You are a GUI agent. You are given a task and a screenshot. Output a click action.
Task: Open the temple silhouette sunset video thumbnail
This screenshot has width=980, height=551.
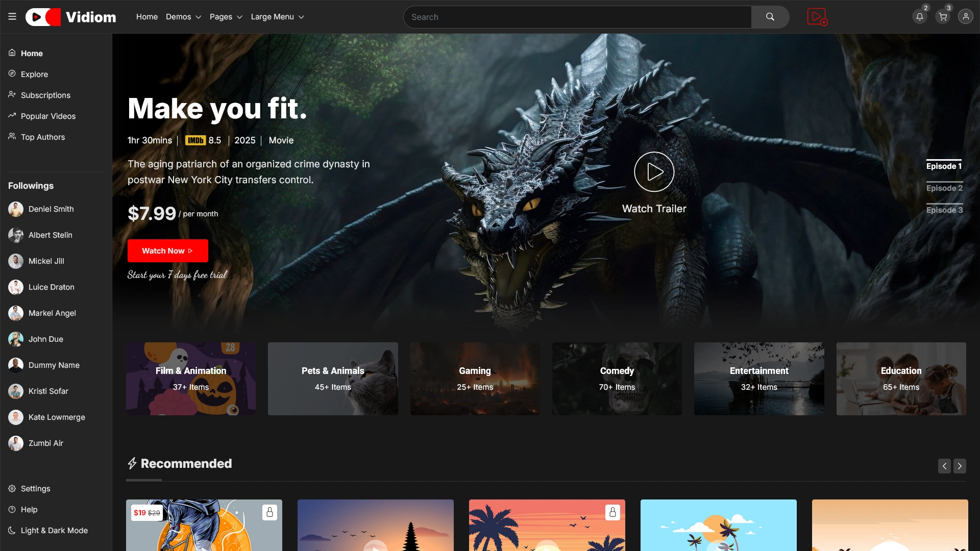click(376, 525)
